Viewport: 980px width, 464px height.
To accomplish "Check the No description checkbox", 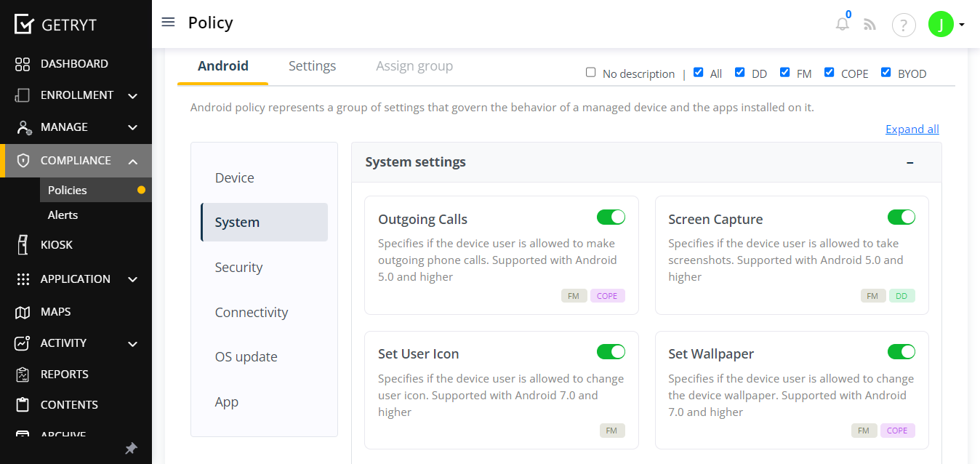I will pos(590,72).
